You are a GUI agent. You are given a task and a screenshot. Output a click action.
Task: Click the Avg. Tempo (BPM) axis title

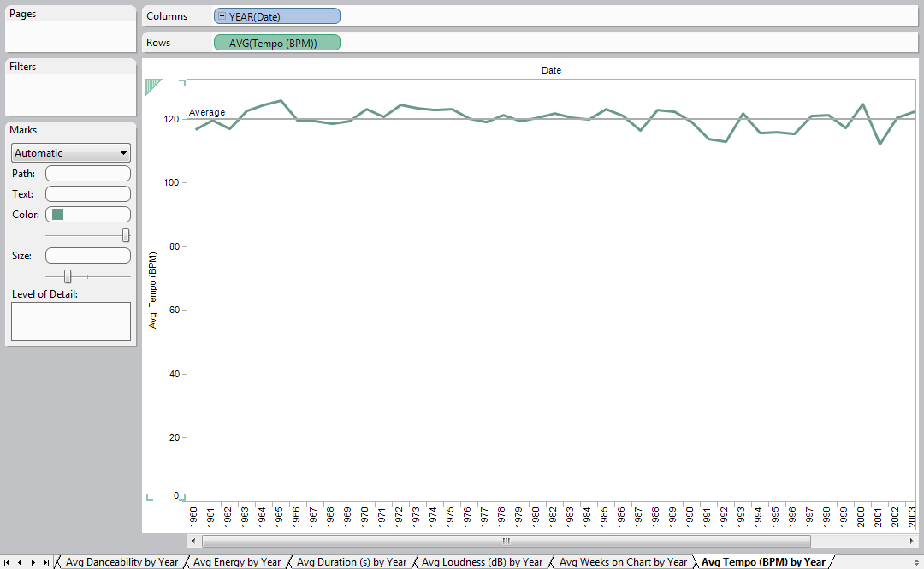[153, 290]
